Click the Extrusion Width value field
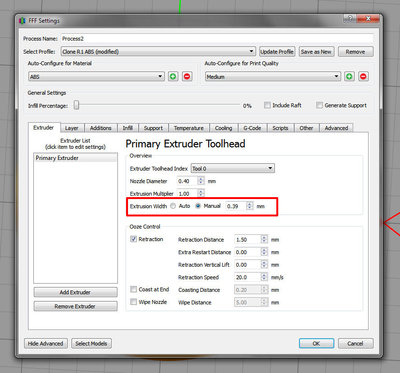This screenshot has width=400, height=373. (x=236, y=206)
